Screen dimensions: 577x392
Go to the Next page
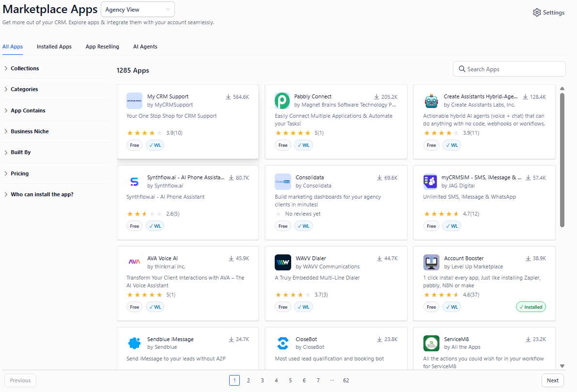(552, 380)
